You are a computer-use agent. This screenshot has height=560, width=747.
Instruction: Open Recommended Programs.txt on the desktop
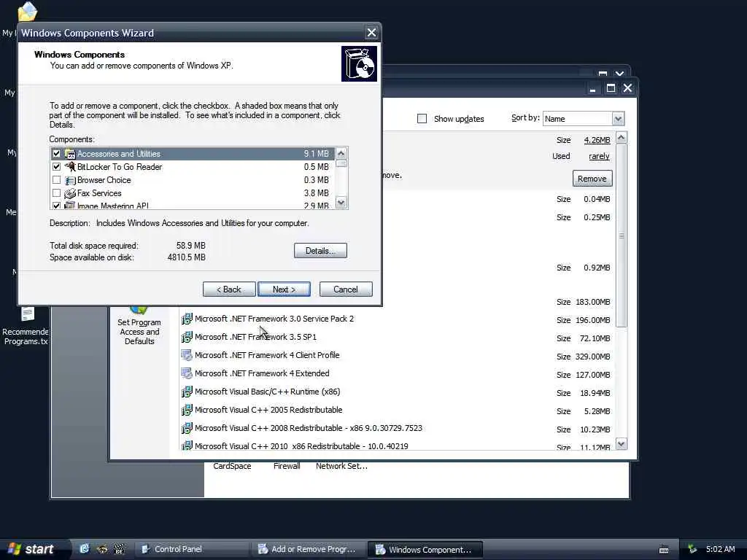pyautogui.click(x=26, y=326)
